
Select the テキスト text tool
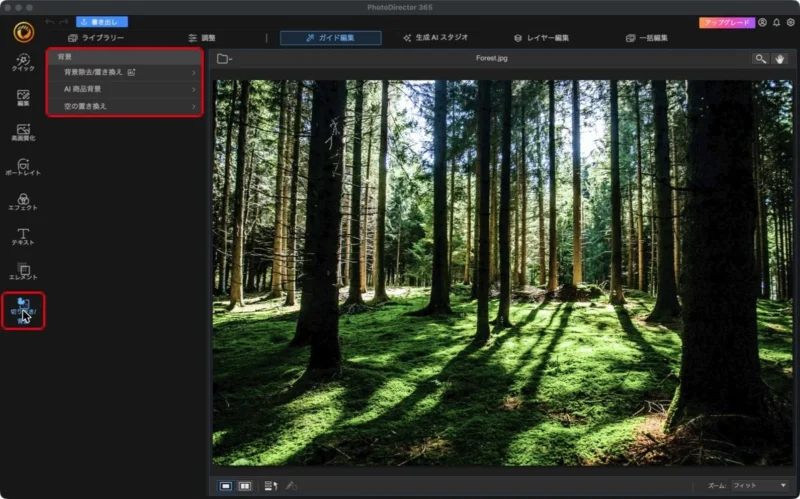pyautogui.click(x=23, y=237)
